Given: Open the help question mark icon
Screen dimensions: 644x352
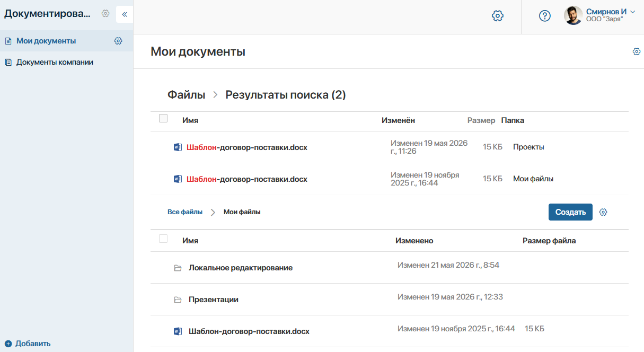Looking at the screenshot, I should pos(545,16).
